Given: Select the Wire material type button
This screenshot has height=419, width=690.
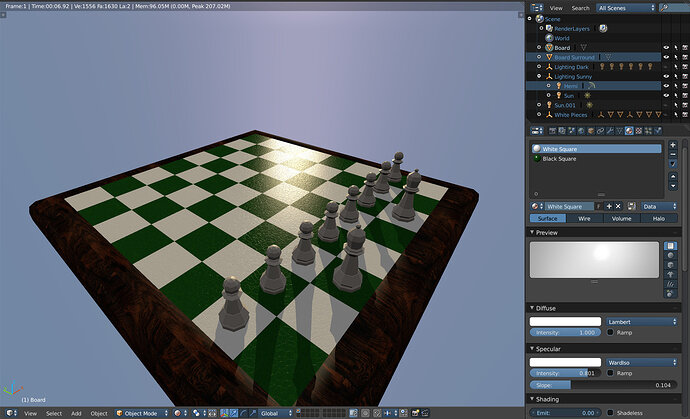Looking at the screenshot, I should pyautogui.click(x=584, y=218).
